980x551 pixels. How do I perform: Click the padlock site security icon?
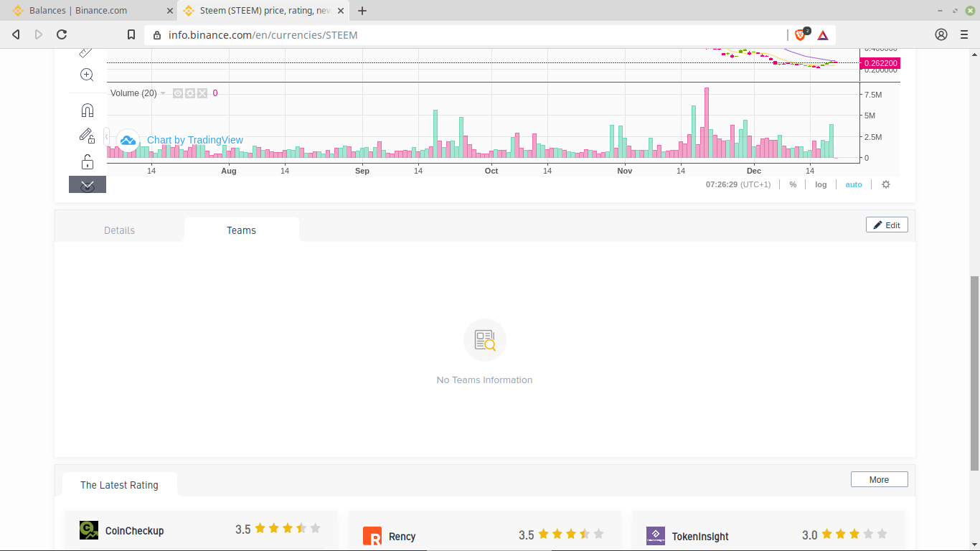[157, 34]
